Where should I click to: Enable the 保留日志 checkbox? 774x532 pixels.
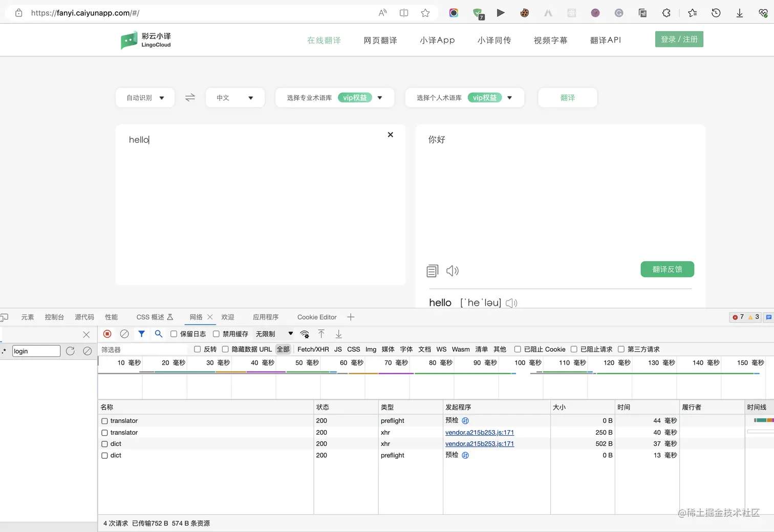coord(174,334)
